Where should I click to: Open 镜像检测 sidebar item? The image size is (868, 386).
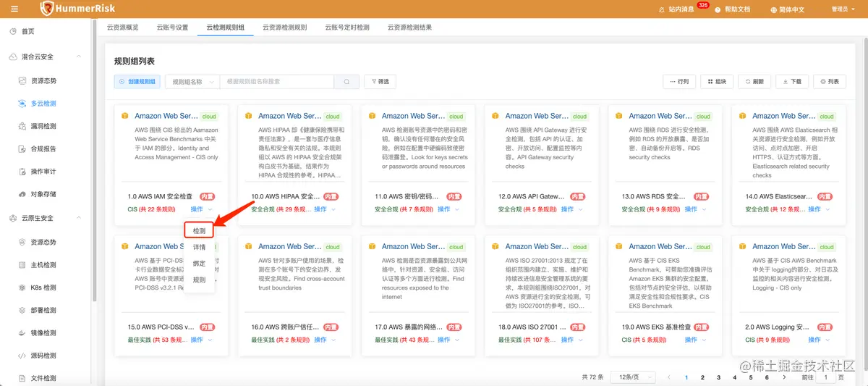(45, 333)
